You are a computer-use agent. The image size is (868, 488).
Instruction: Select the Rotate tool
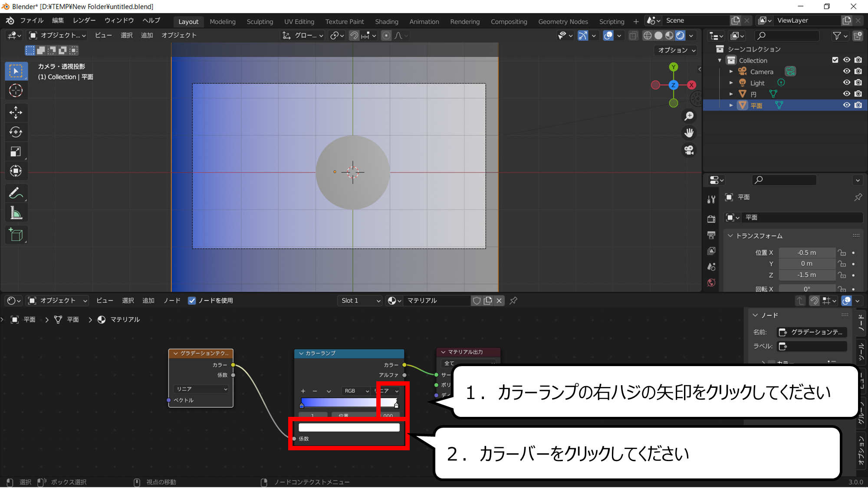pos(16,132)
